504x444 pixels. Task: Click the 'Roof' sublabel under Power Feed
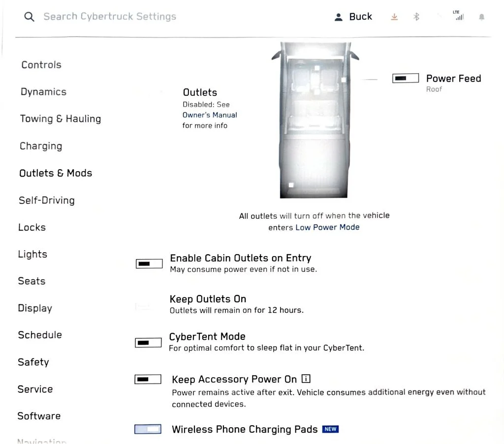434,89
